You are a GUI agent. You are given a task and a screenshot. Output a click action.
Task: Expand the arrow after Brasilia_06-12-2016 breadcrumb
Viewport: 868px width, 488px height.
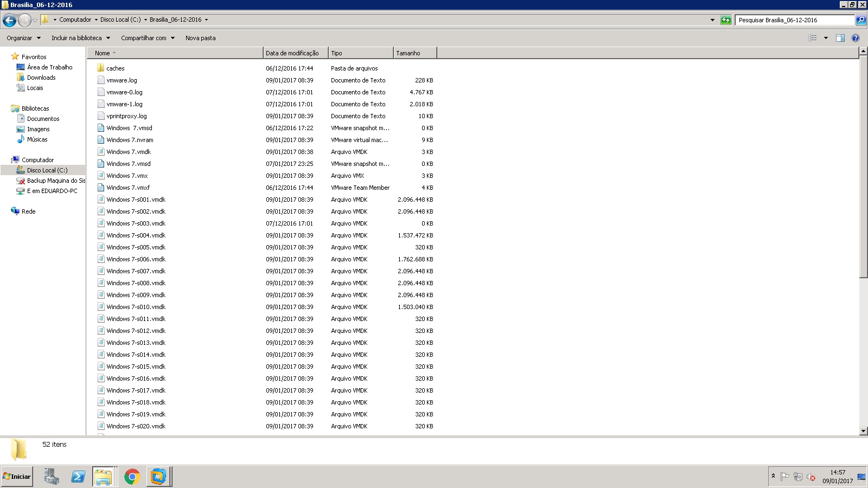[206, 20]
